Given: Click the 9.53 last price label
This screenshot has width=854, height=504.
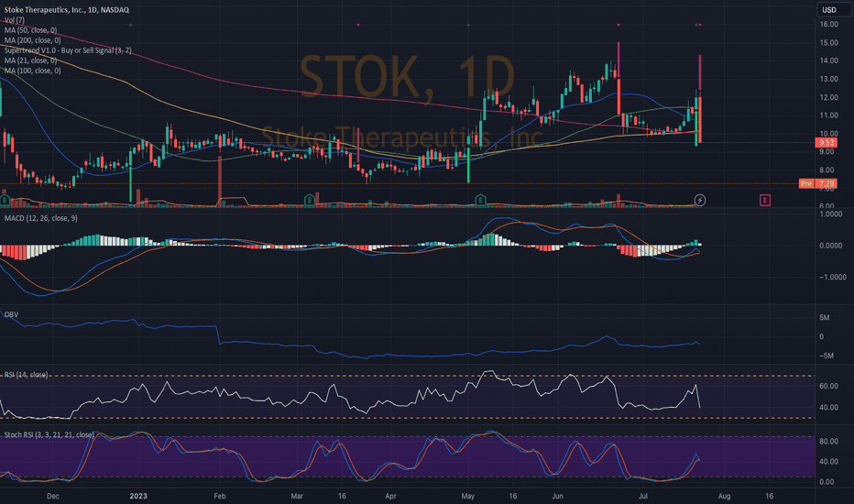Looking at the screenshot, I should pyautogui.click(x=826, y=143).
